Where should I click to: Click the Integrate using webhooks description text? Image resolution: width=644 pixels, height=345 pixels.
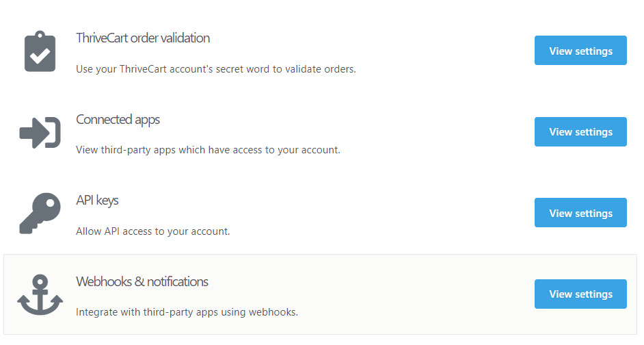tap(187, 312)
